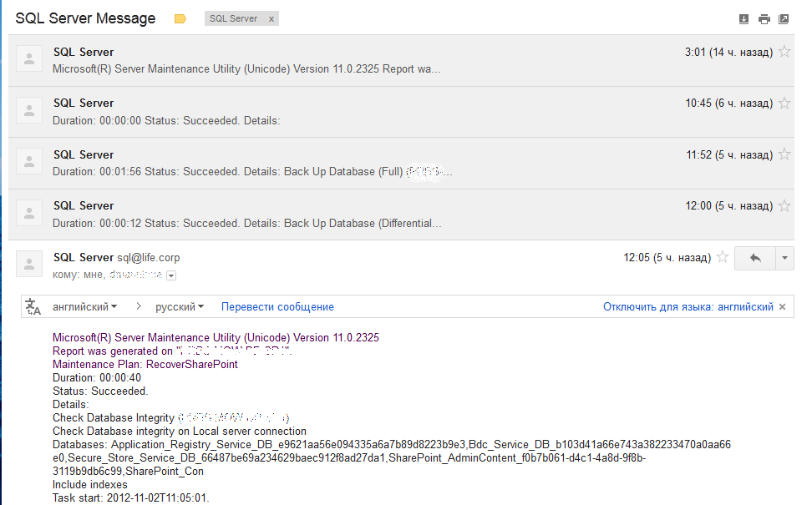Click the Status: Succeeded. line in body
The height and width of the screenshot is (505, 812).
tap(100, 391)
